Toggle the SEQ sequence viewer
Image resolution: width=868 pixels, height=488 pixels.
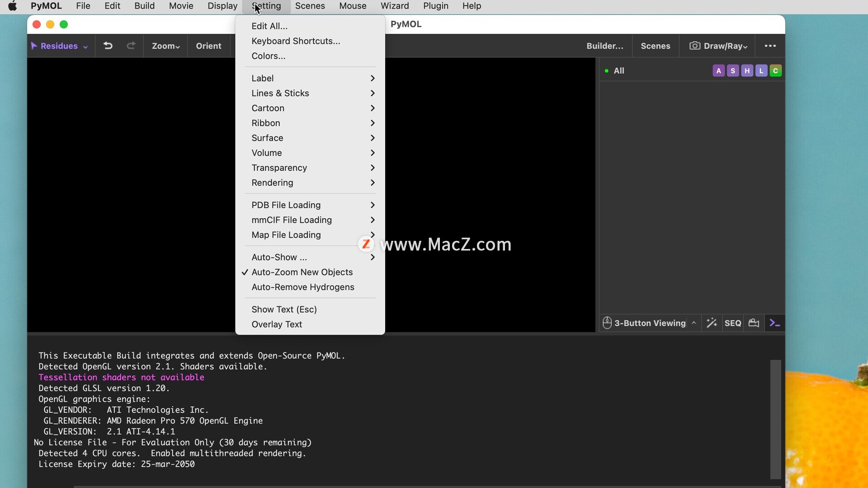733,323
